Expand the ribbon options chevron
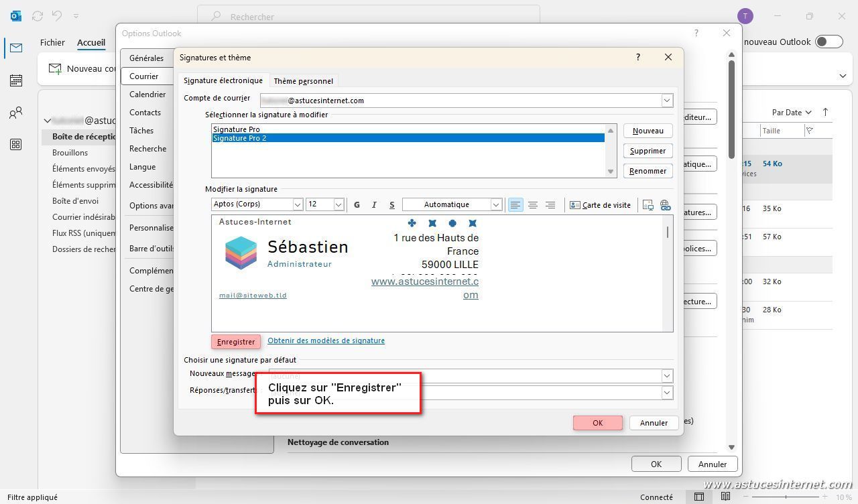 coord(843,76)
